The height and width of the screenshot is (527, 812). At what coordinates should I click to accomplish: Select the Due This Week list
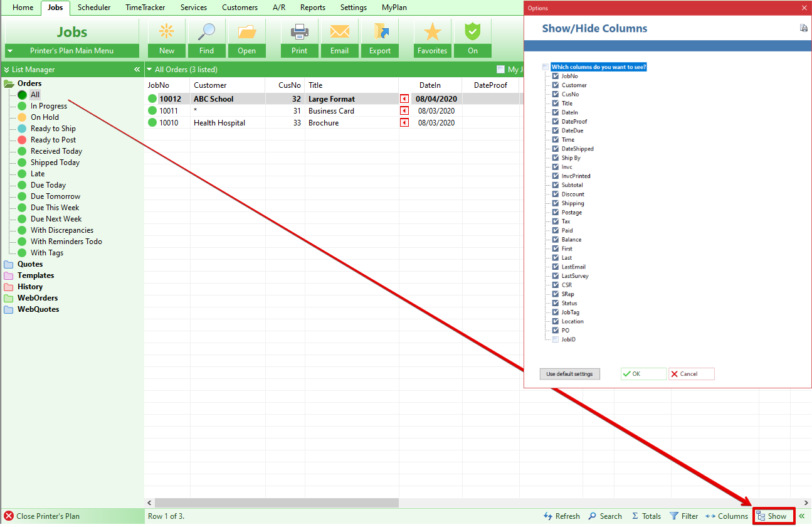[55, 208]
